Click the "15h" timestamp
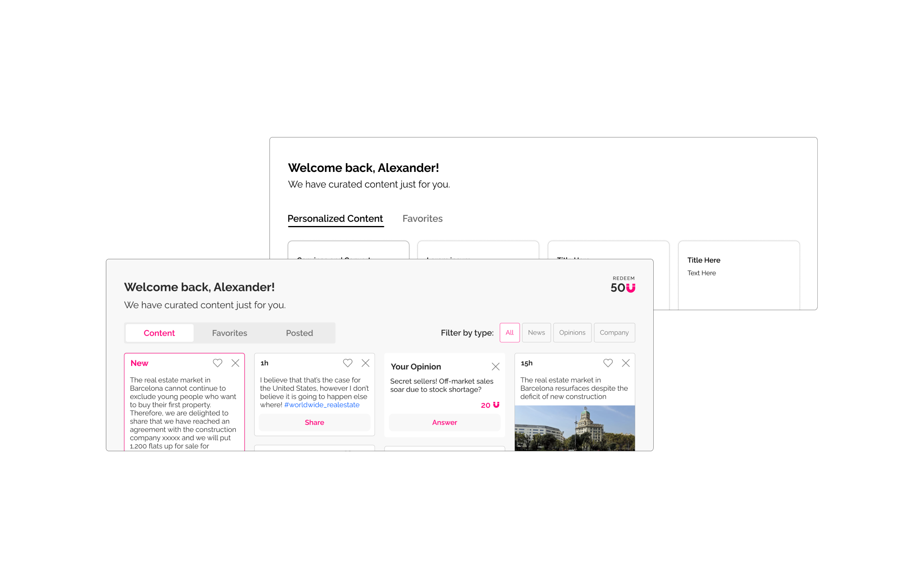 [527, 363]
